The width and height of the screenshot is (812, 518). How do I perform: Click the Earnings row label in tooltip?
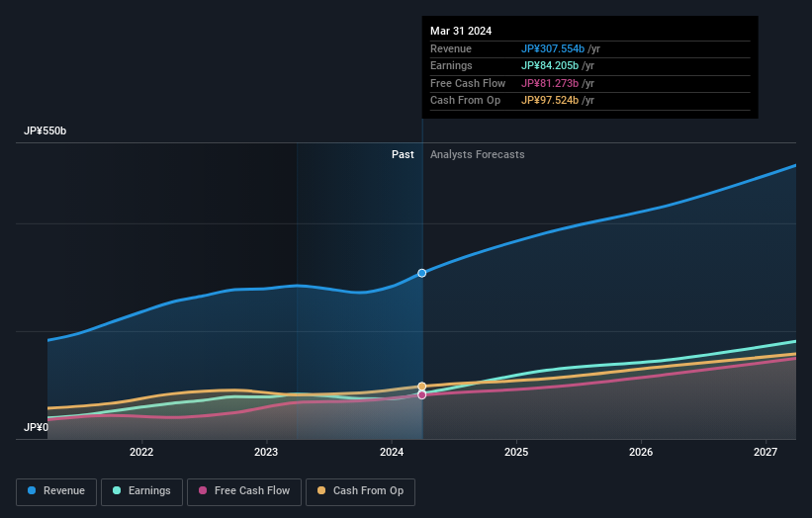[451, 65]
